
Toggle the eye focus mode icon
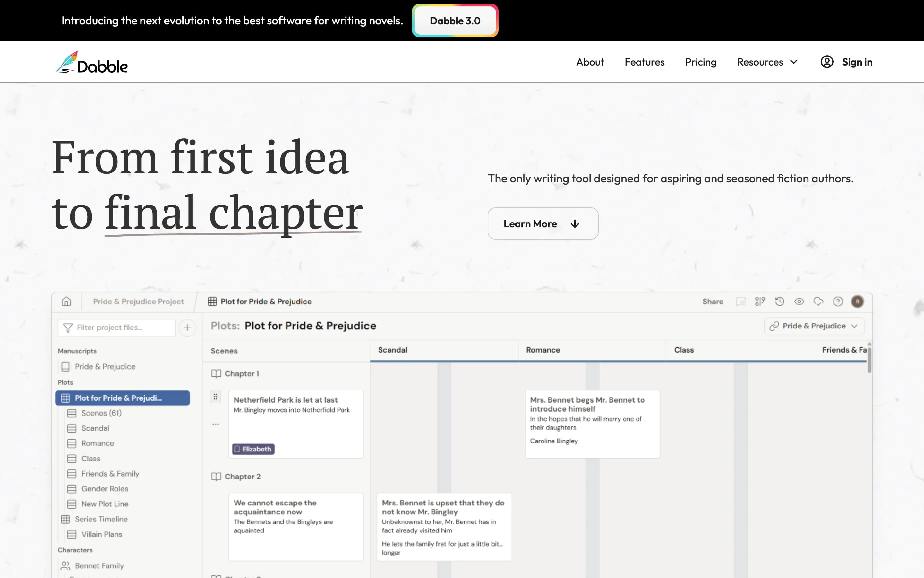point(799,302)
